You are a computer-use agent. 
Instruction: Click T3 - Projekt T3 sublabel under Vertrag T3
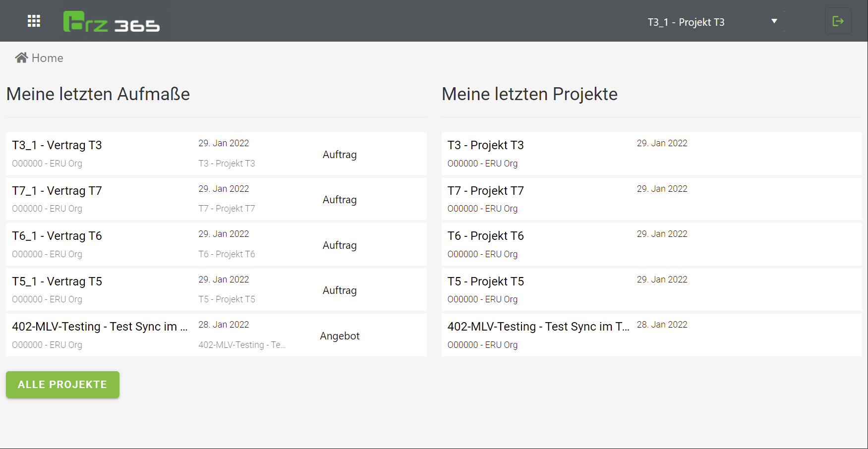pyautogui.click(x=227, y=164)
